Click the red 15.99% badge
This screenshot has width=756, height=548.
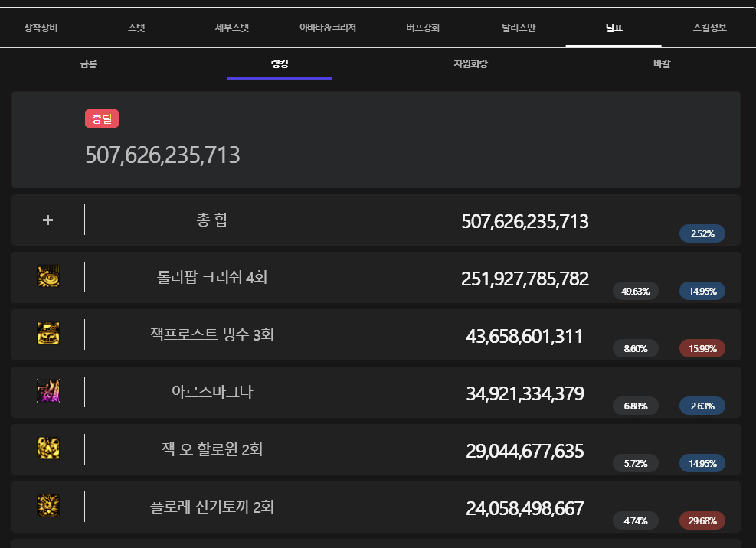pos(702,349)
